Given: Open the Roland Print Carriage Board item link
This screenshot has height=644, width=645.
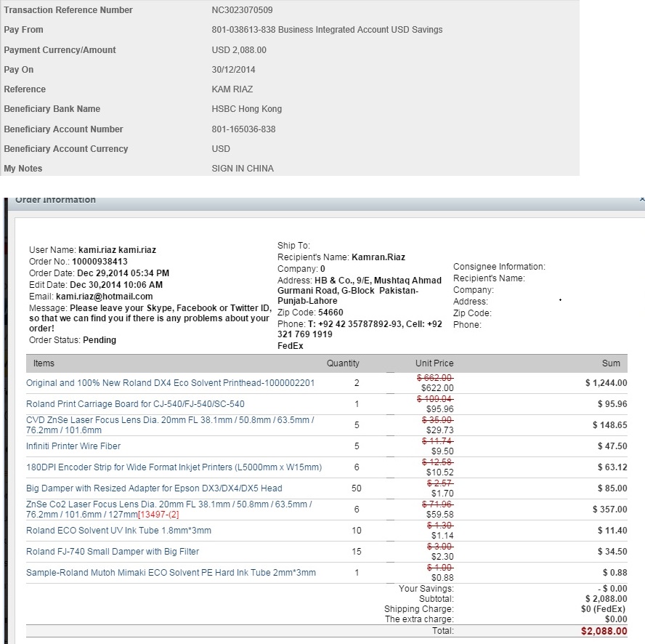Looking at the screenshot, I should click(135, 404).
